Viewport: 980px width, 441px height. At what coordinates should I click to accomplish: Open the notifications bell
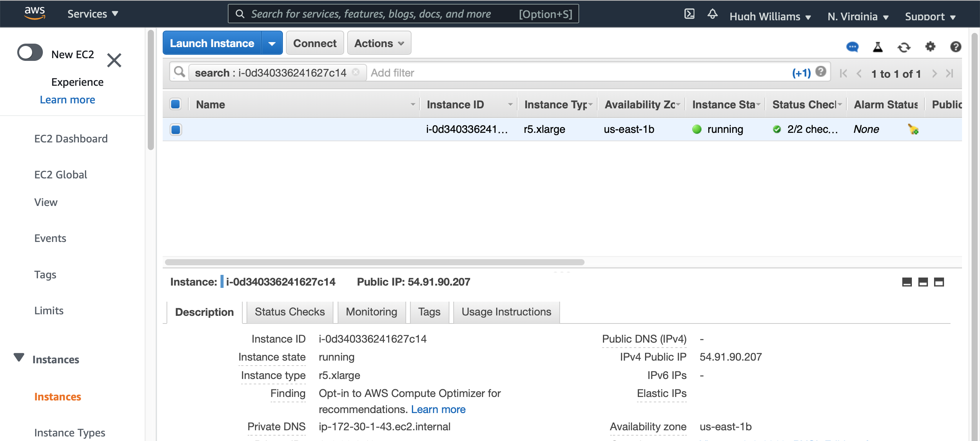712,14
